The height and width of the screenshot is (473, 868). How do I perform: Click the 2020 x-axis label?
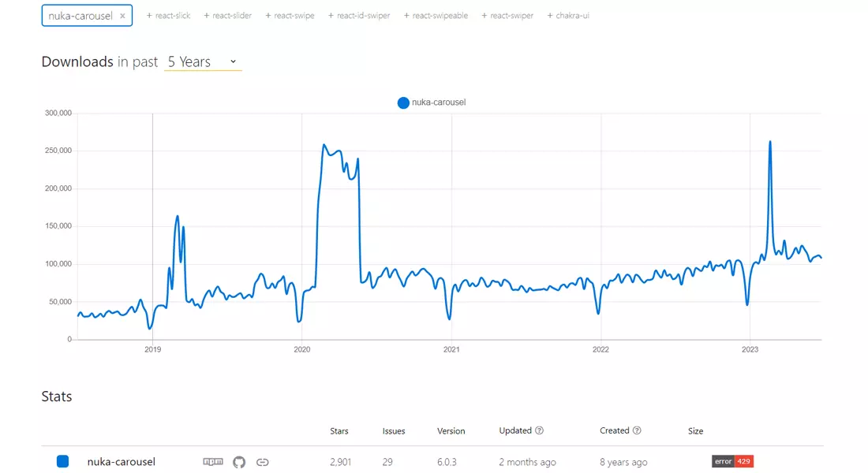[301, 350]
